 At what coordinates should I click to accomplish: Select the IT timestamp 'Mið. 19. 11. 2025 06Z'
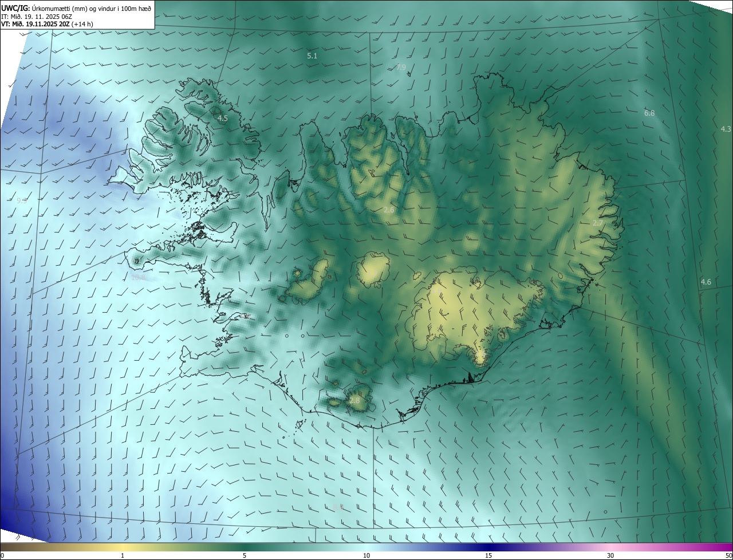(x=41, y=17)
